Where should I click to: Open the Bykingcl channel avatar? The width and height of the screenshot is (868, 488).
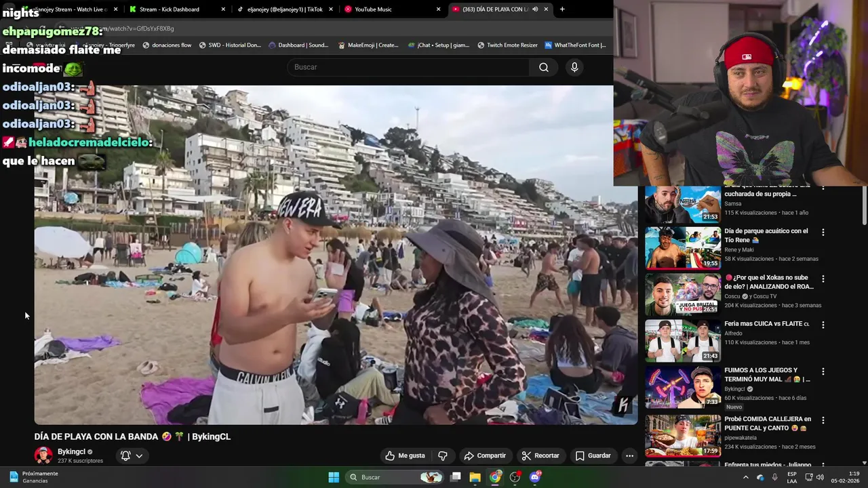point(43,455)
